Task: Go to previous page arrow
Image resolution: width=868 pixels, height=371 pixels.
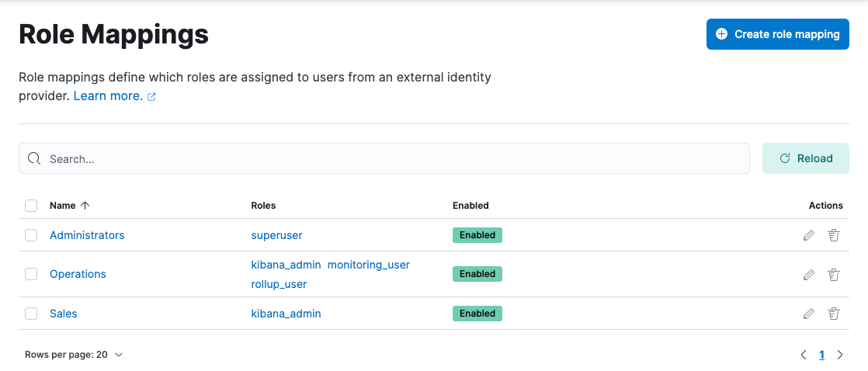Action: pos(804,355)
